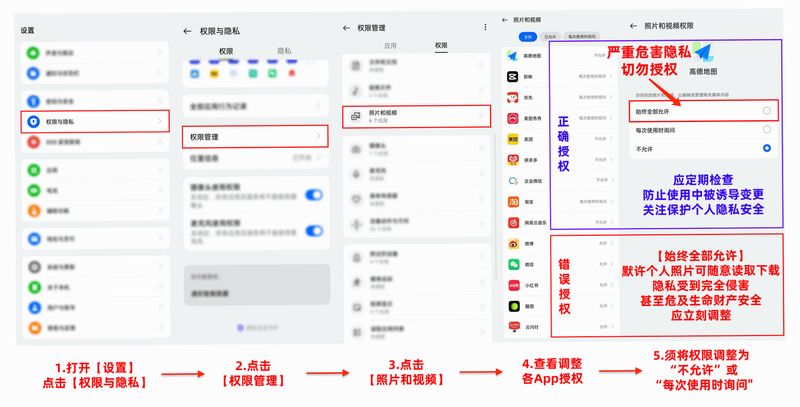
Task: Open the 高德地图 row chevron in the app list
Action: [611, 56]
